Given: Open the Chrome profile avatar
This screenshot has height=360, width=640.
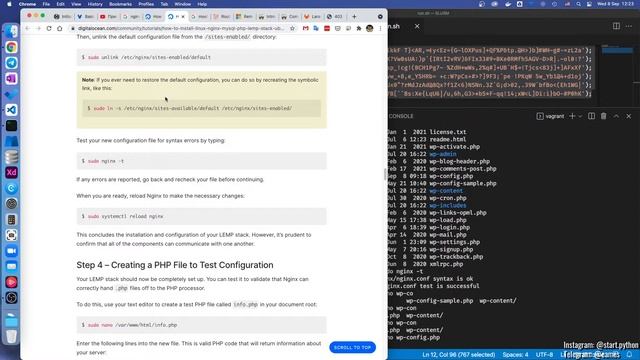Looking at the screenshot, I should (370, 28).
